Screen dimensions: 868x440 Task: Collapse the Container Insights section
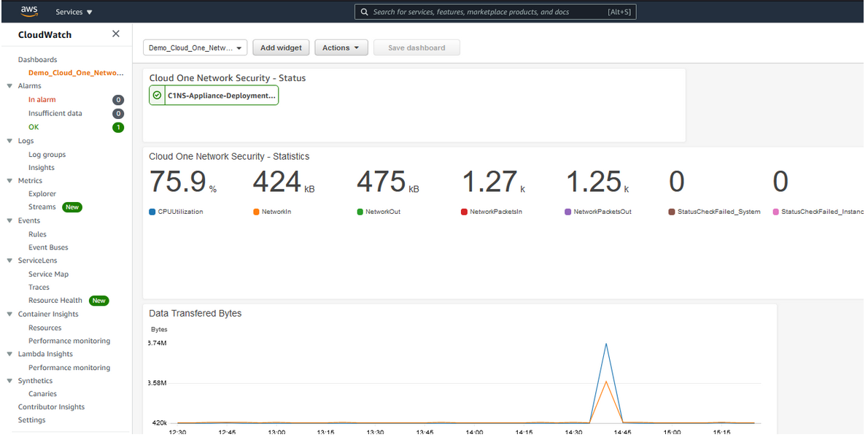click(x=9, y=314)
